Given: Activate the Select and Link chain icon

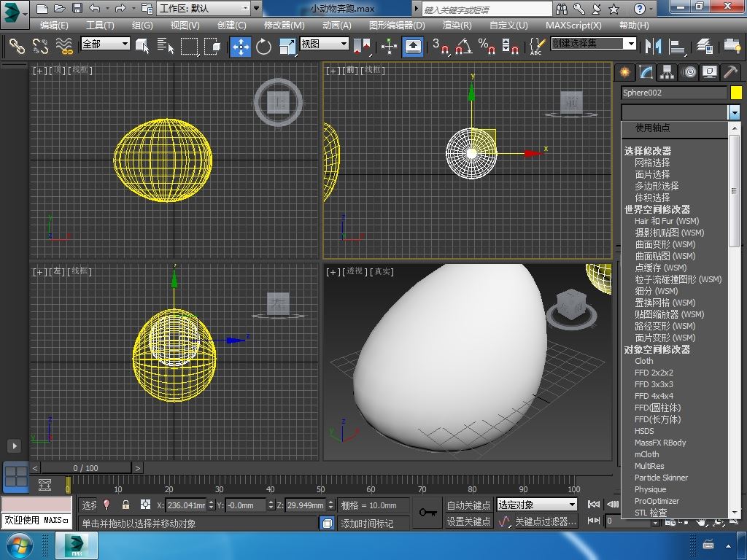Looking at the screenshot, I should pos(16,46).
